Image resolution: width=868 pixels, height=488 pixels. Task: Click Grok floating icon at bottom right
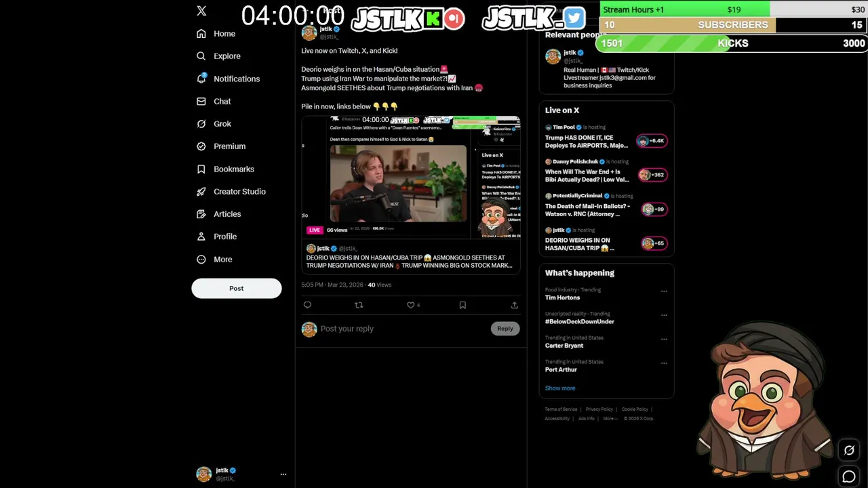[x=849, y=450]
